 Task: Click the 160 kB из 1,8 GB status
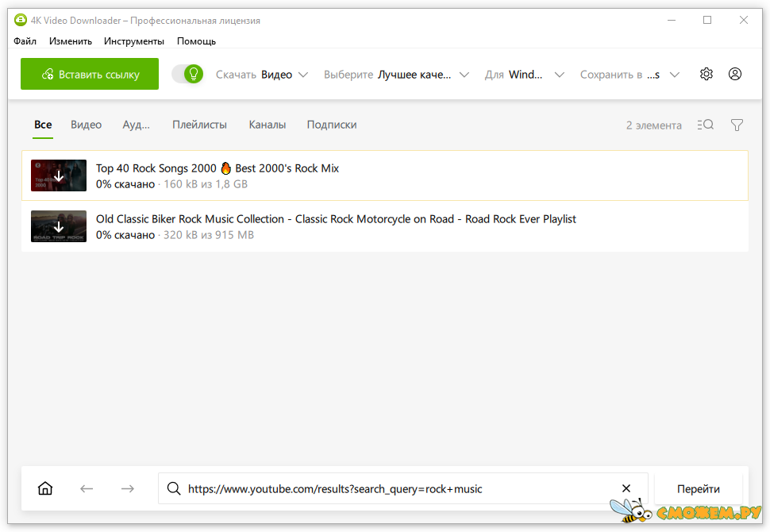[206, 184]
